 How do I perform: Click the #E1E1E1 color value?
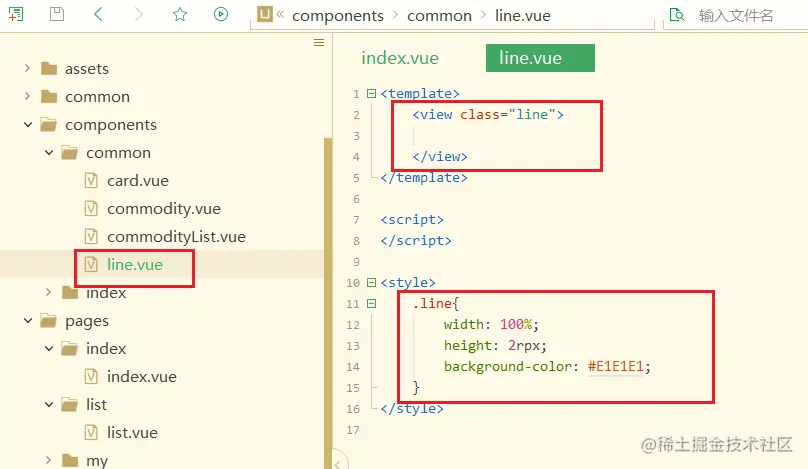[x=616, y=366]
